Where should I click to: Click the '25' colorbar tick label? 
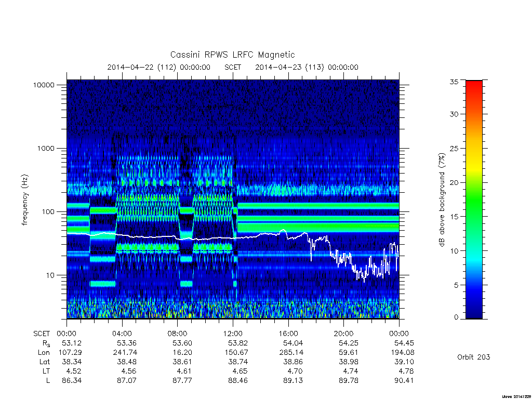[454, 149]
